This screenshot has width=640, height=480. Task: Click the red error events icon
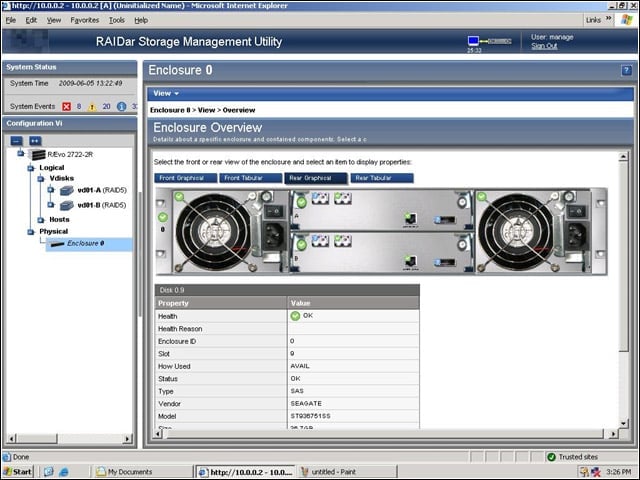67,107
